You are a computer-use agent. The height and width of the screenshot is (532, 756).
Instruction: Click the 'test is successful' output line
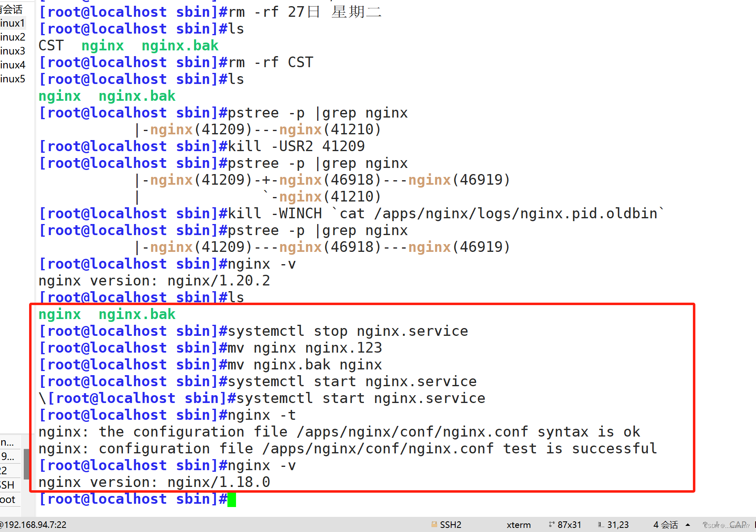(x=348, y=448)
